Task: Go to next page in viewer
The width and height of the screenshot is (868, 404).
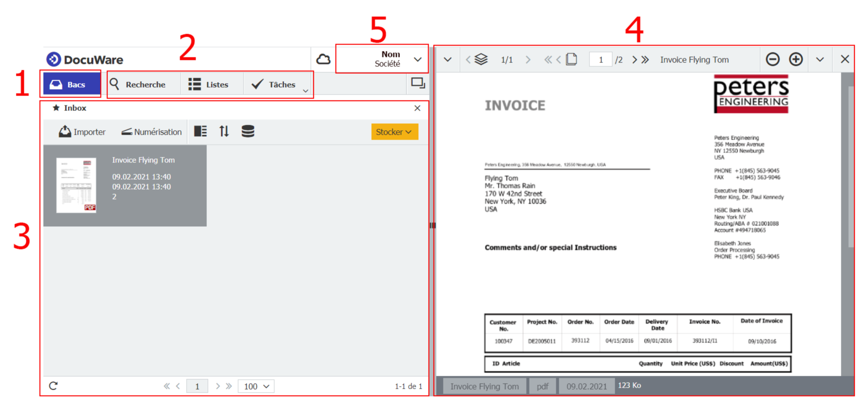Action: pos(634,59)
